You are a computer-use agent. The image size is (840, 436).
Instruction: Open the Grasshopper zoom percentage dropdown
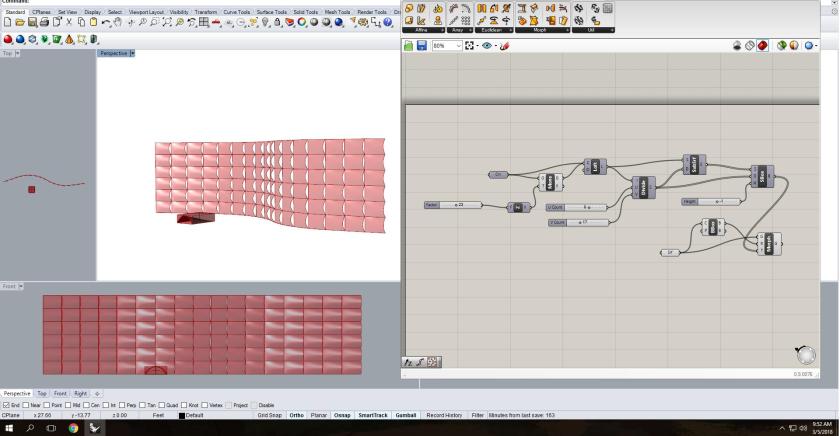pyautogui.click(x=459, y=46)
